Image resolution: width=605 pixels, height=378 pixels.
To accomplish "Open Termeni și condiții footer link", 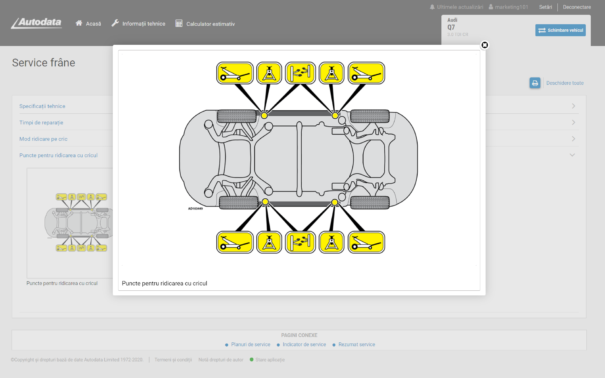I will pyautogui.click(x=173, y=359).
